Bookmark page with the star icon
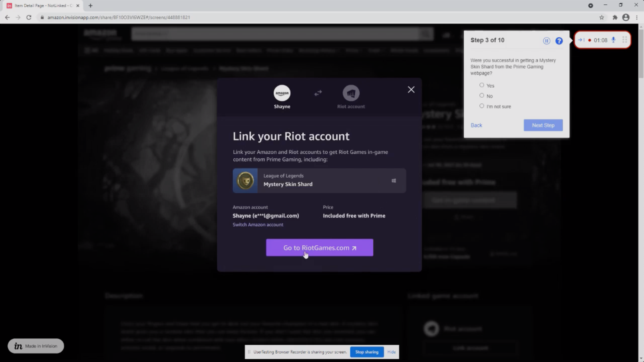Viewport: 644px width, 362px height. [x=601, y=18]
